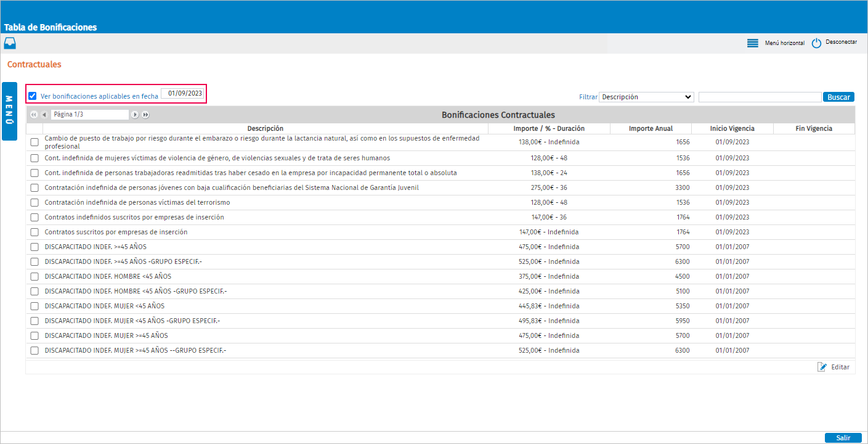Click the Editar pencil icon
Image resolution: width=868 pixels, height=444 pixels.
pyautogui.click(x=822, y=367)
